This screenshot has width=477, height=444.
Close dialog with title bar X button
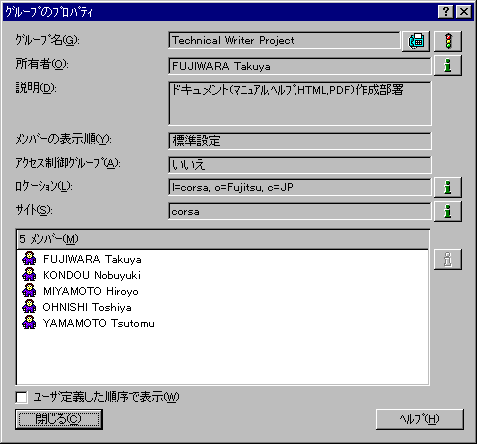tap(464, 12)
